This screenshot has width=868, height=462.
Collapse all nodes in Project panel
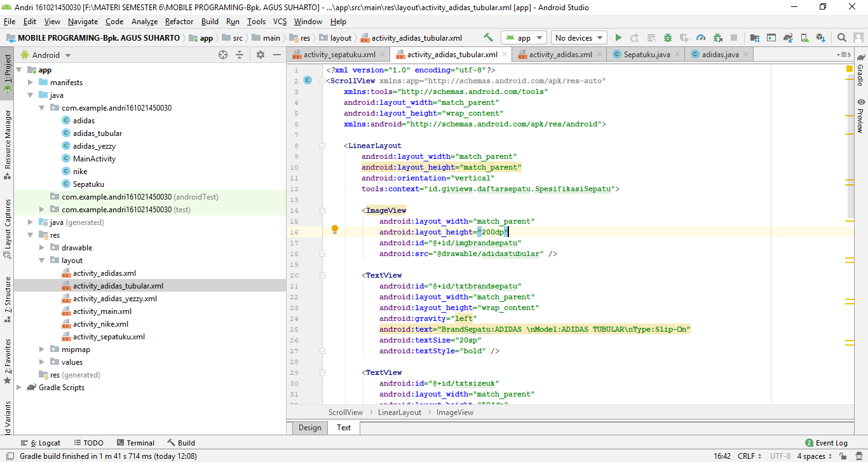[240, 55]
